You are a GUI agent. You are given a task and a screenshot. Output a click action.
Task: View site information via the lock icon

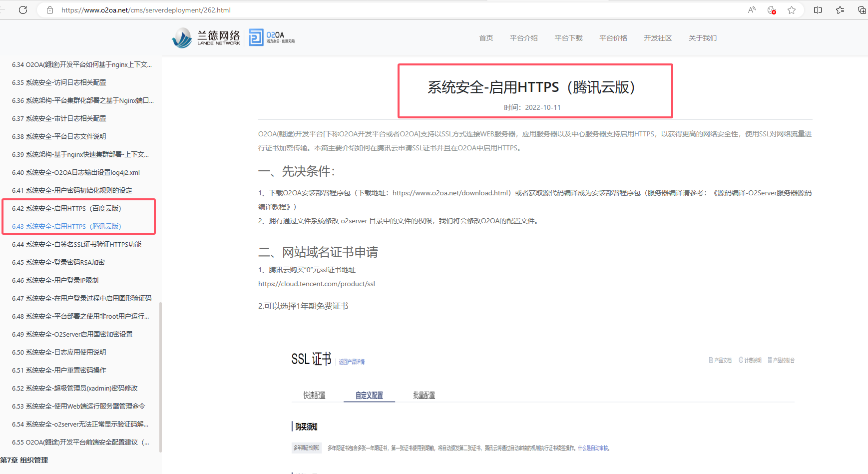[x=50, y=10]
